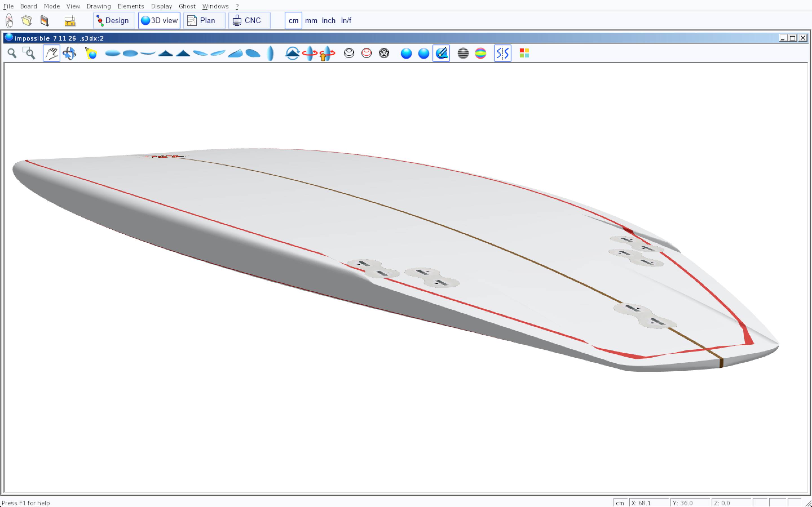Screen dimensions: 812x507
Task: Open the four-color squares palette icon
Action: (524, 53)
